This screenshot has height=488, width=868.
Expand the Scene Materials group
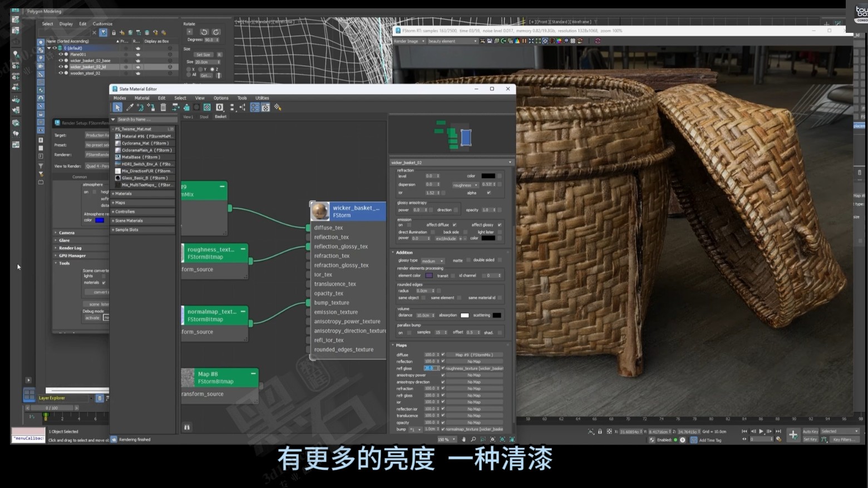coord(144,220)
